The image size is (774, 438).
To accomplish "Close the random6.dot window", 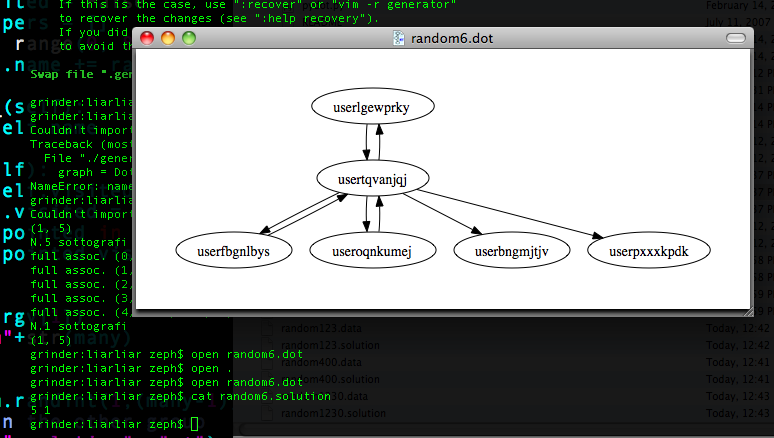I will (147, 39).
